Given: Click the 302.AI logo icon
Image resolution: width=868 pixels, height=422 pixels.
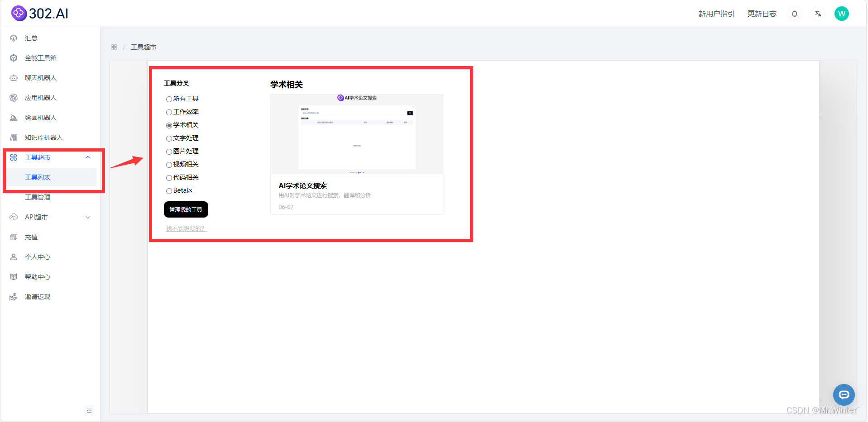Looking at the screenshot, I should click(x=19, y=14).
